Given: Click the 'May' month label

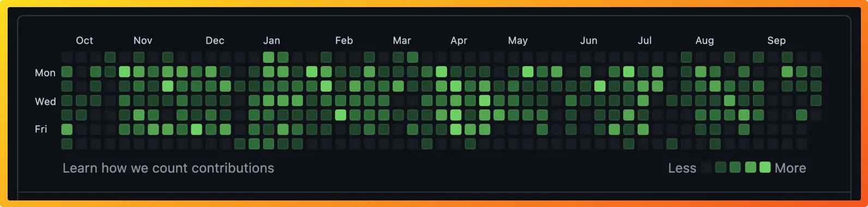Looking at the screenshot, I should (x=518, y=40).
